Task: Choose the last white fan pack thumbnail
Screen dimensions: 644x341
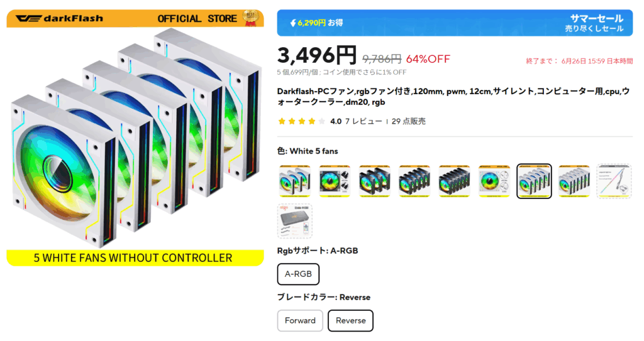Action: 574,181
